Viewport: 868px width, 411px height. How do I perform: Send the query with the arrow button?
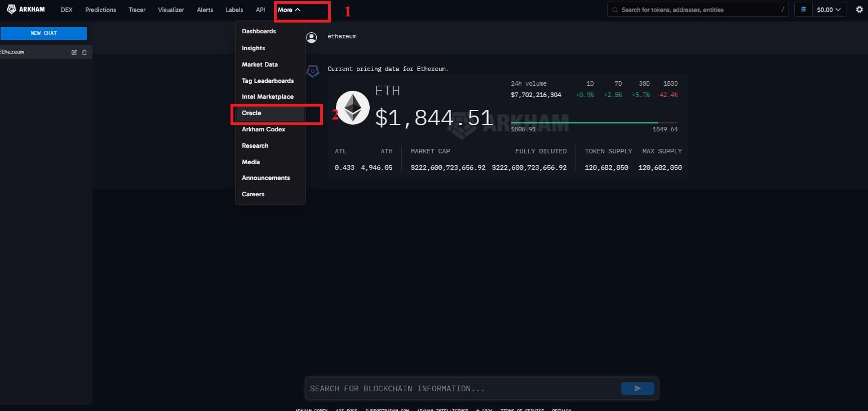[x=637, y=388]
